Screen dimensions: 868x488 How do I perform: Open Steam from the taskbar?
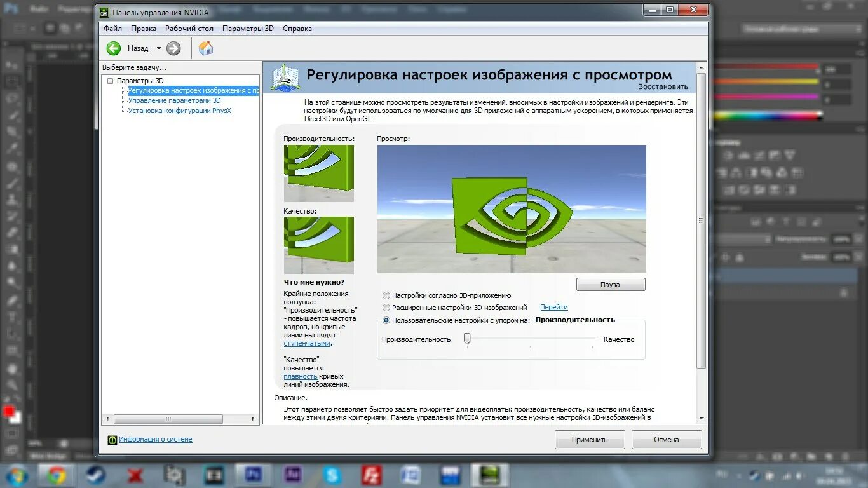click(96, 475)
